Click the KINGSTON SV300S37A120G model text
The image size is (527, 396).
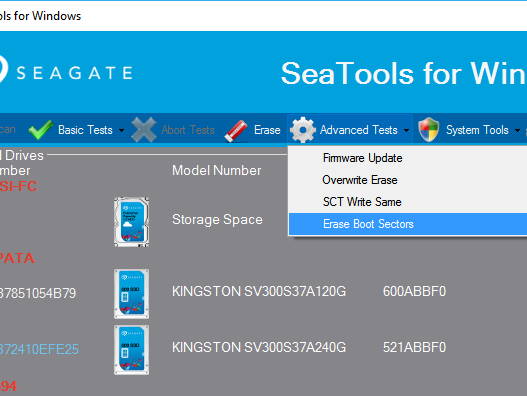tap(259, 291)
